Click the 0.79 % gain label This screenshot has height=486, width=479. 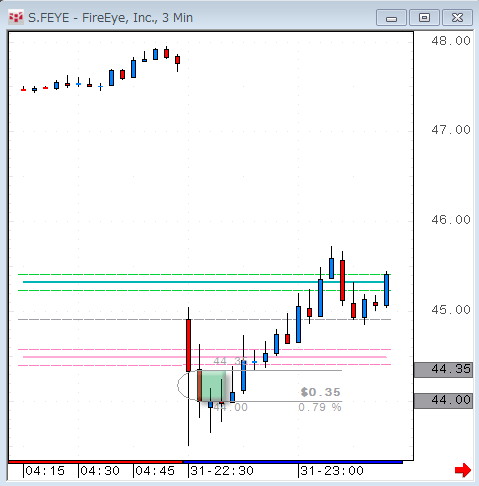[x=320, y=407]
